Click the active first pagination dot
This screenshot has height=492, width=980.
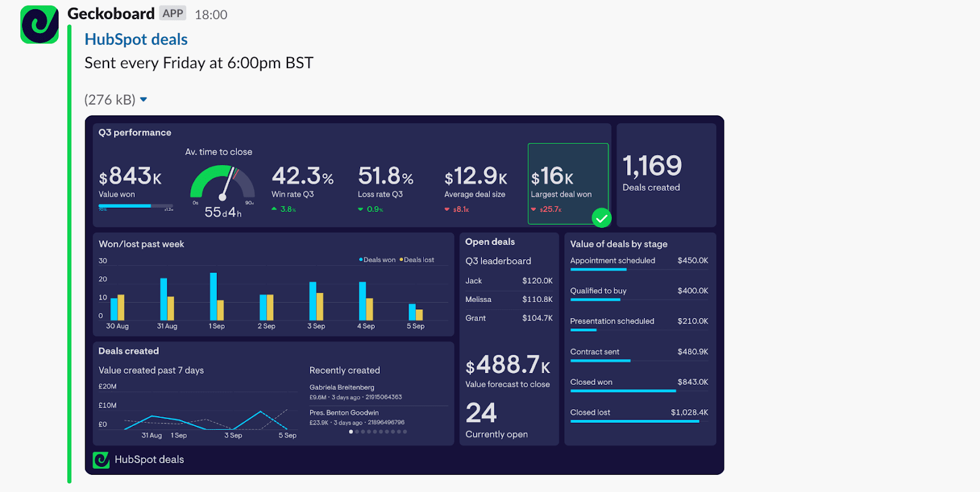tap(351, 432)
